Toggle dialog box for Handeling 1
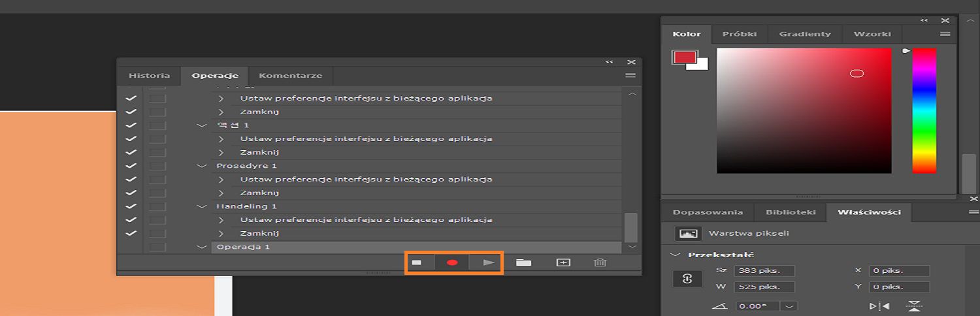Screen dimensions: 980x316 tap(157, 206)
